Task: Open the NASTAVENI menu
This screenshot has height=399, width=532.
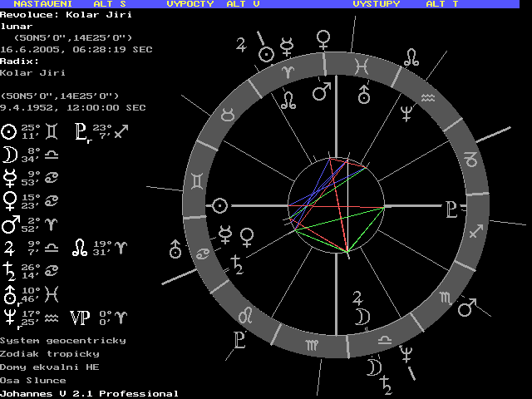Action: tap(40, 4)
